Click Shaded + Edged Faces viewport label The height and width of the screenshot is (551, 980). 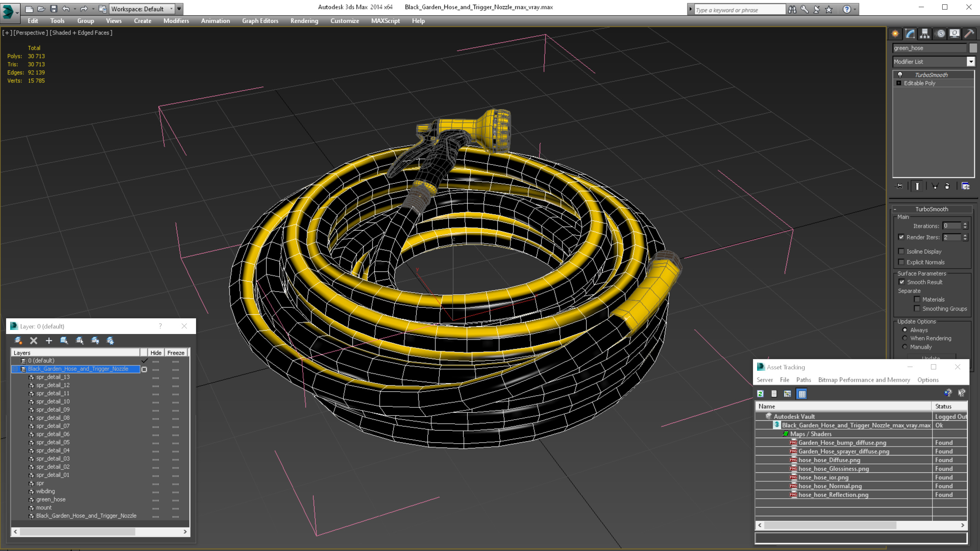click(81, 33)
